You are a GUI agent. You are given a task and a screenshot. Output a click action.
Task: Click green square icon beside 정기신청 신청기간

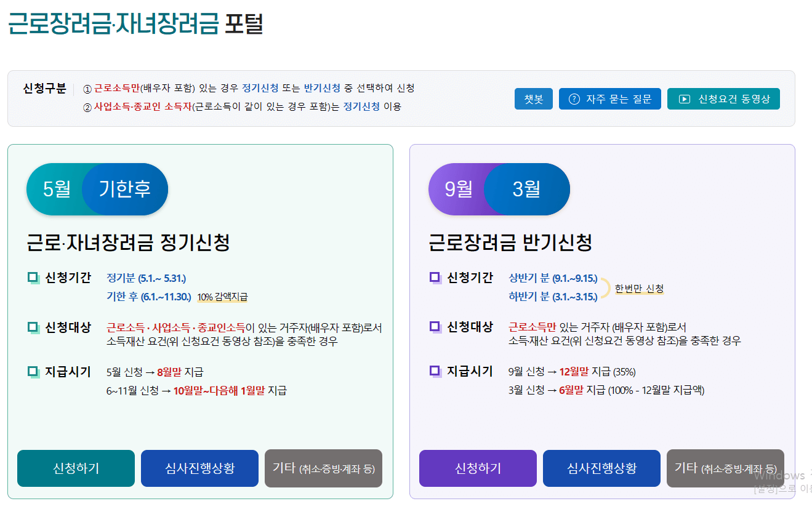tap(33, 278)
